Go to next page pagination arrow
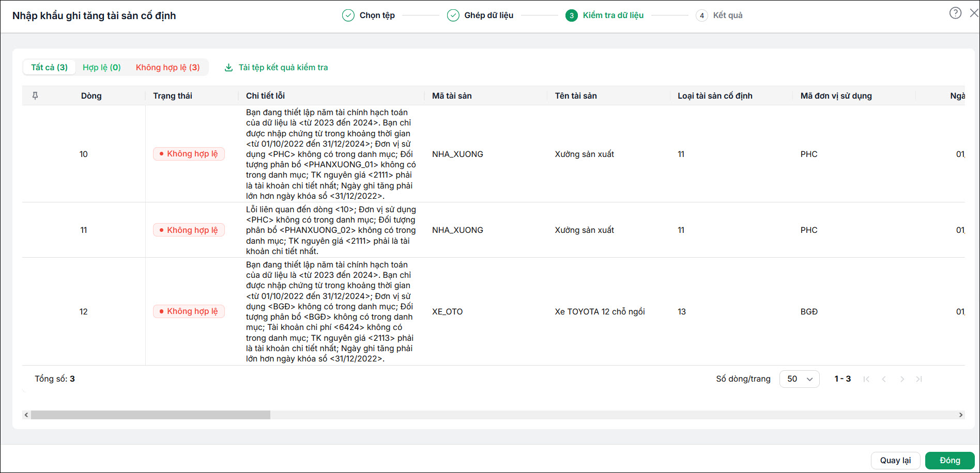Screen dimensions: 980x473 (902, 379)
